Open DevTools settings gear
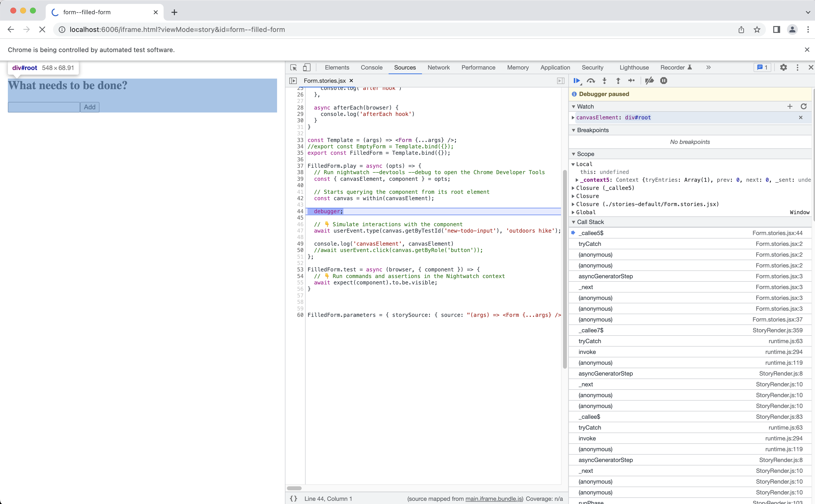This screenshot has width=815, height=504. click(783, 67)
